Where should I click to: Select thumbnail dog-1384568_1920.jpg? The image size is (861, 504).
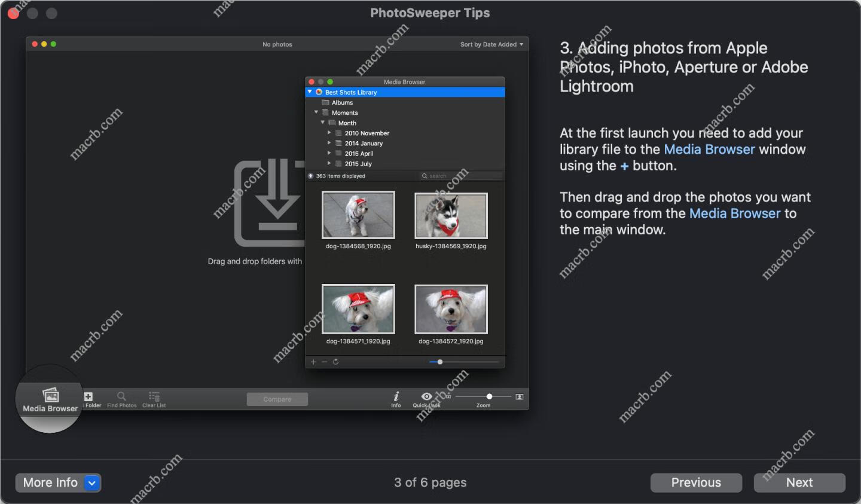(358, 215)
